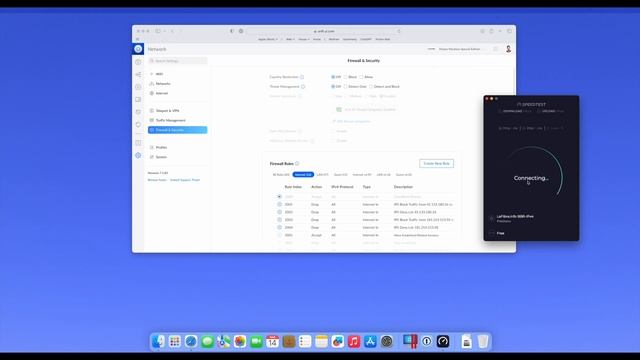Click the Speedtest gauge icon in the Dock
This screenshot has height=360, width=640.
click(443, 341)
